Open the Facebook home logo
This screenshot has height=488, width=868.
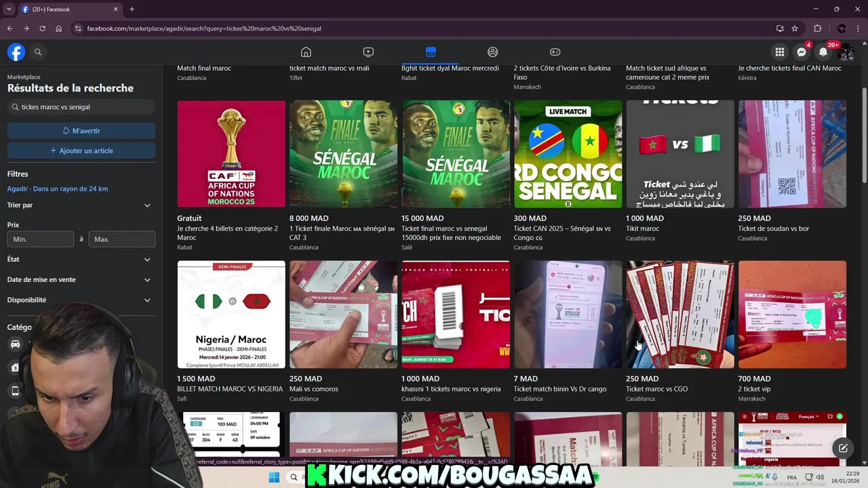16,52
